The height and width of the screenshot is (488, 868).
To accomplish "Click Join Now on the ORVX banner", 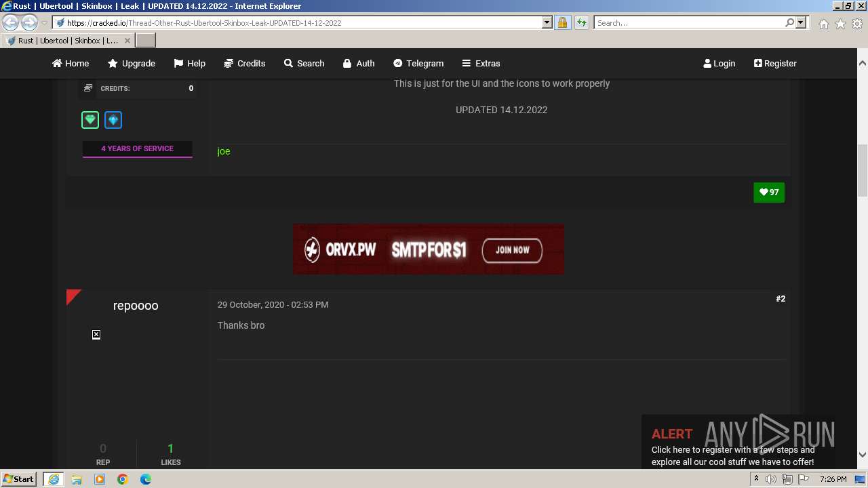I will pyautogui.click(x=512, y=250).
